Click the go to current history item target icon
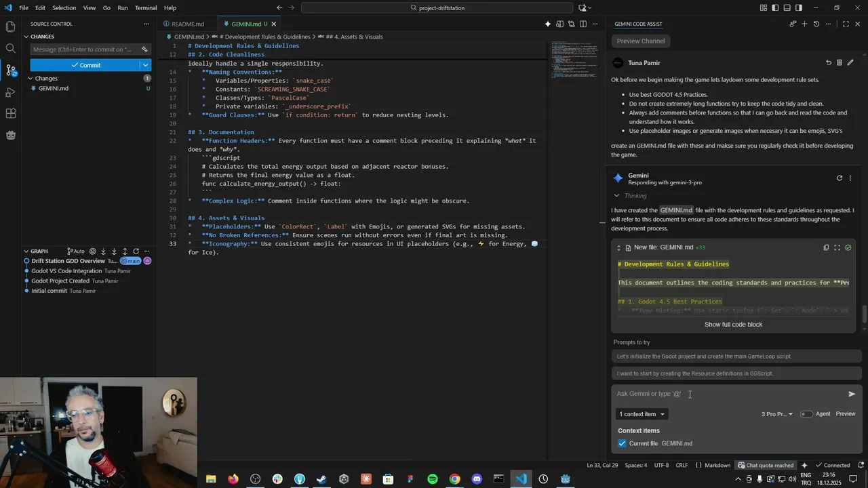The width and height of the screenshot is (868, 488). pos(92,251)
